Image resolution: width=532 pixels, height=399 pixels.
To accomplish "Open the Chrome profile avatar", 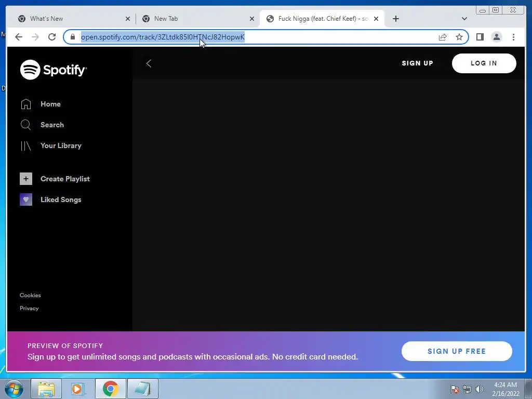I will [496, 37].
